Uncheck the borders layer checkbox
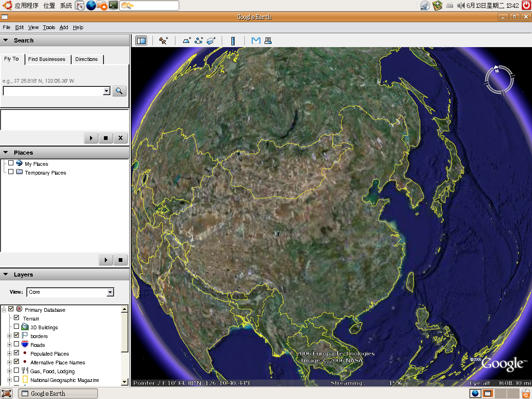 tap(16, 336)
